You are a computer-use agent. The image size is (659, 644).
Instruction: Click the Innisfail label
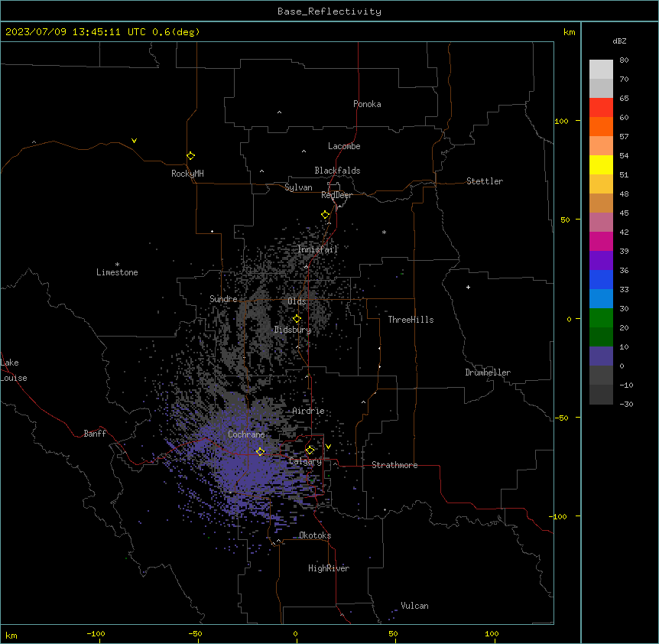point(318,249)
